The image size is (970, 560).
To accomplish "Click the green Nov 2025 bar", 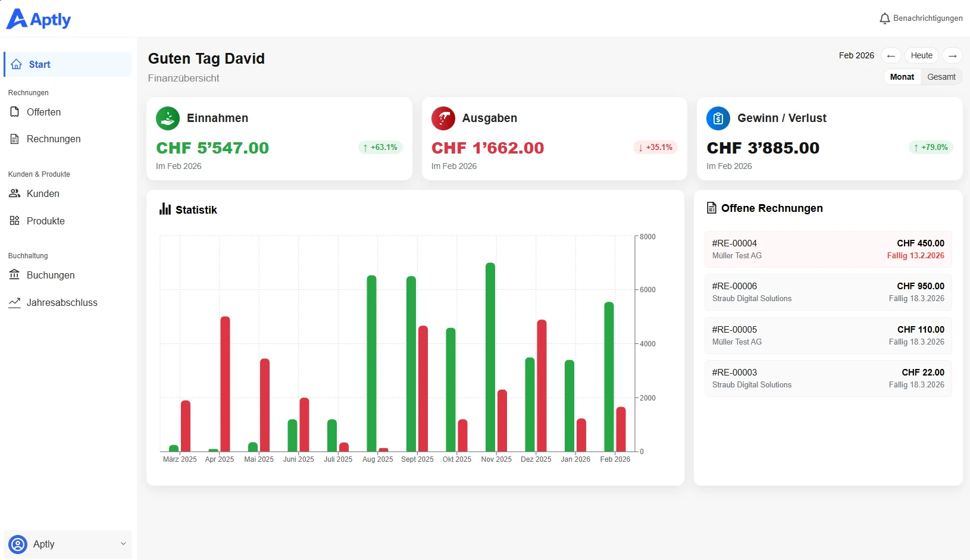I will click(490, 357).
